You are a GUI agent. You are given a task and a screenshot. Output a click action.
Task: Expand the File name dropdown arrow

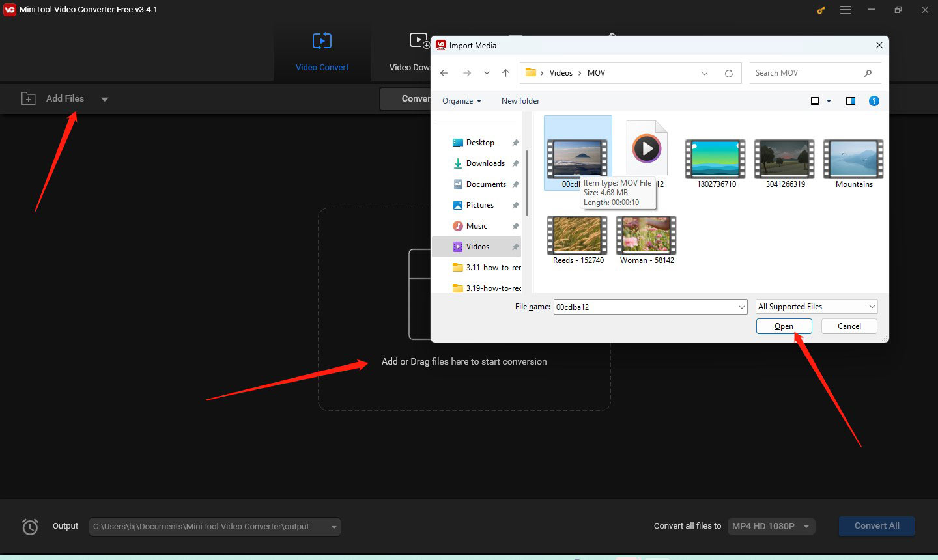(741, 307)
